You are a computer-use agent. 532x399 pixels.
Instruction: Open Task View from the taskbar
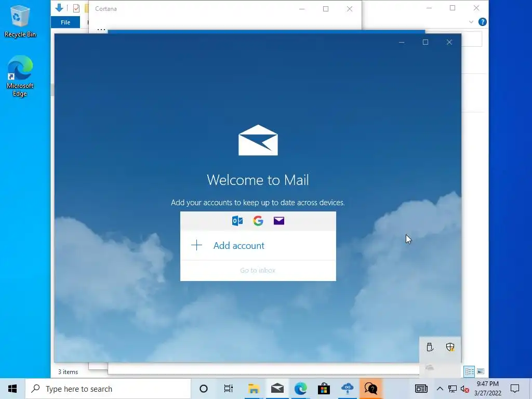coord(229,389)
